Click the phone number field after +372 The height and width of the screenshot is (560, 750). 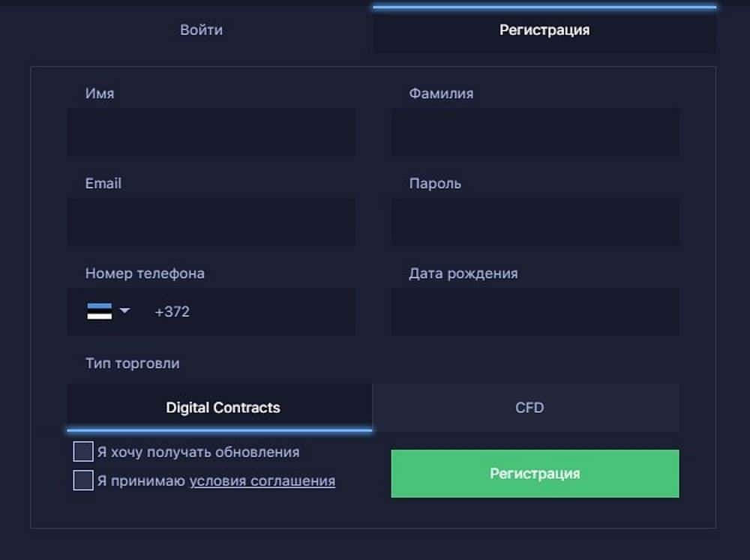tap(270, 312)
